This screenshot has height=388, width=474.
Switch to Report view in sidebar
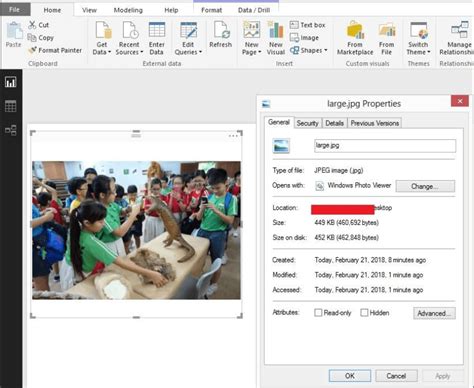coord(11,82)
